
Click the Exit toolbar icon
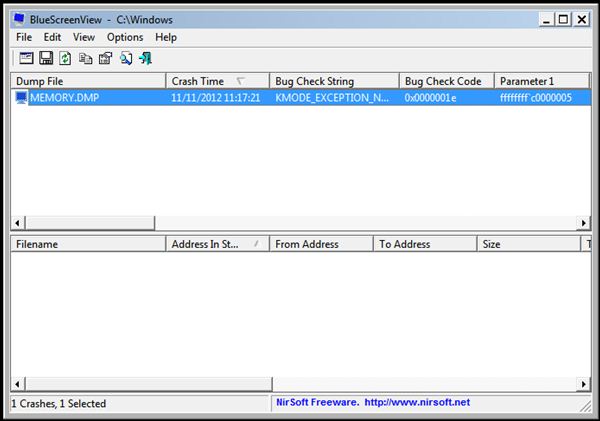coord(145,58)
